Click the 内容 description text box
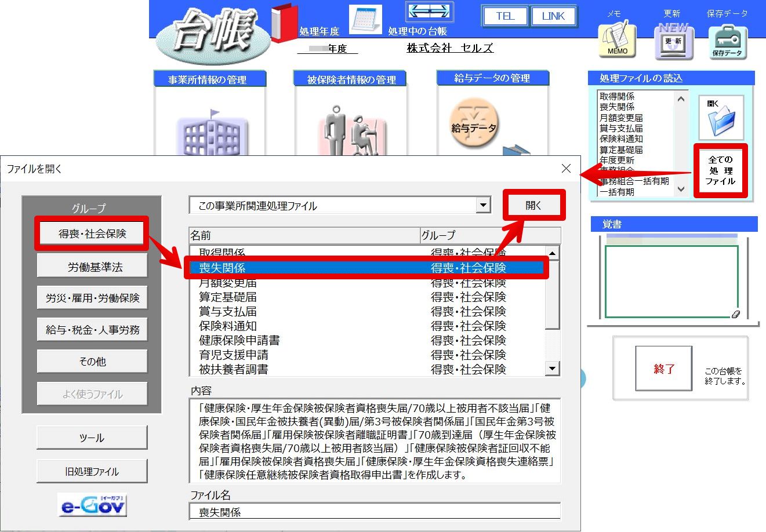The image size is (766, 532). coord(375,440)
